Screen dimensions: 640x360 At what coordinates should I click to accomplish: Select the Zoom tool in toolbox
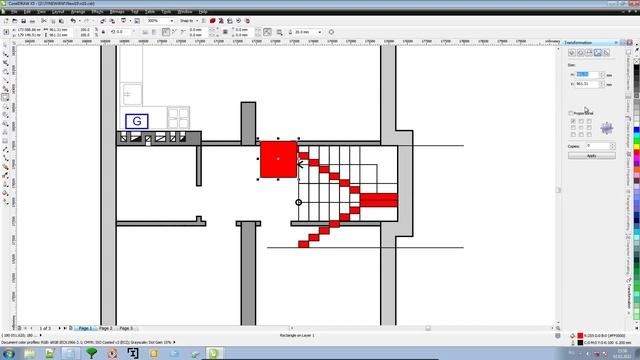click(6, 71)
